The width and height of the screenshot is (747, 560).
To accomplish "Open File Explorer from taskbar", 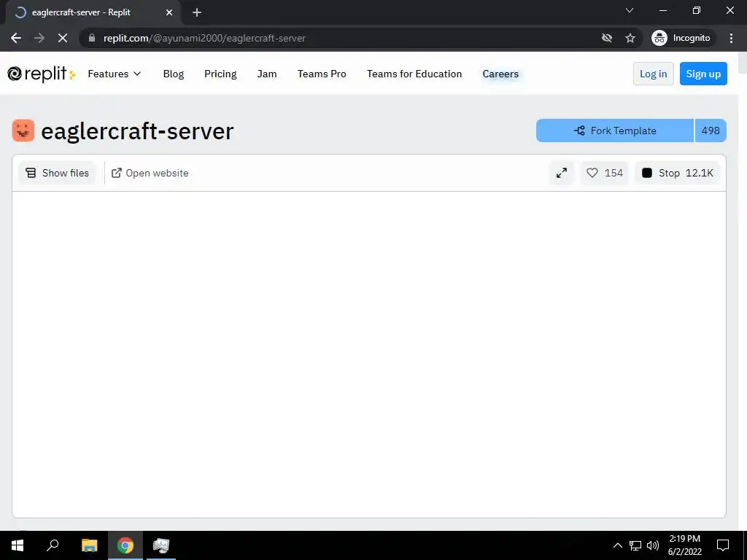I will point(89,545).
